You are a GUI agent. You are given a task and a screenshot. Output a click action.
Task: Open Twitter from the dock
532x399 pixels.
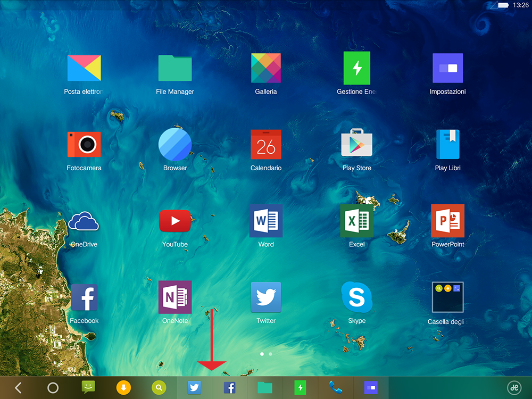pos(194,387)
